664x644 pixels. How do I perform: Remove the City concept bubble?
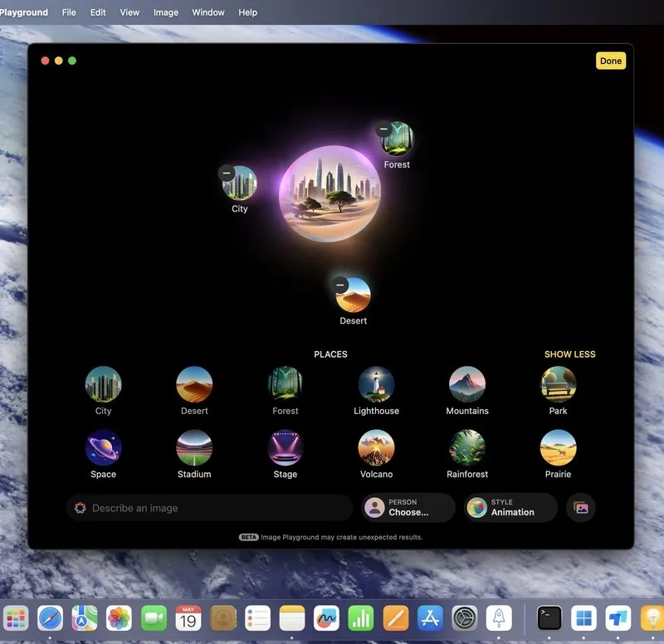tap(227, 173)
